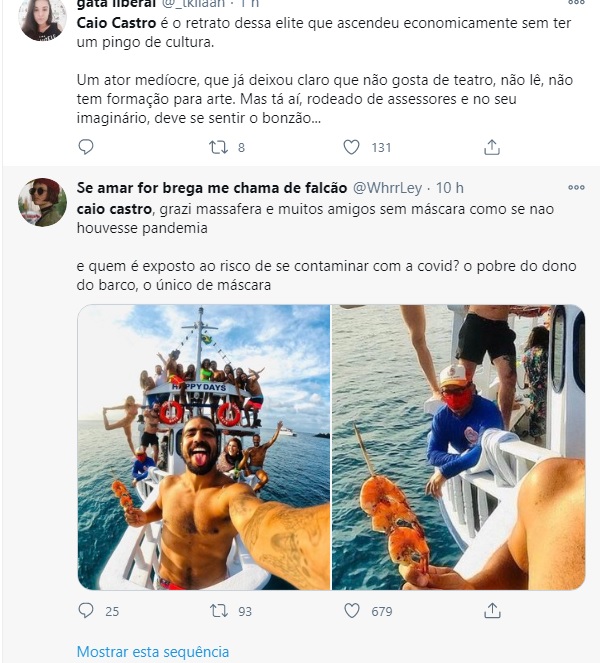The width and height of the screenshot is (600, 663).
Task: Click the @WhrrLey username handle
Action: pyautogui.click(x=389, y=188)
